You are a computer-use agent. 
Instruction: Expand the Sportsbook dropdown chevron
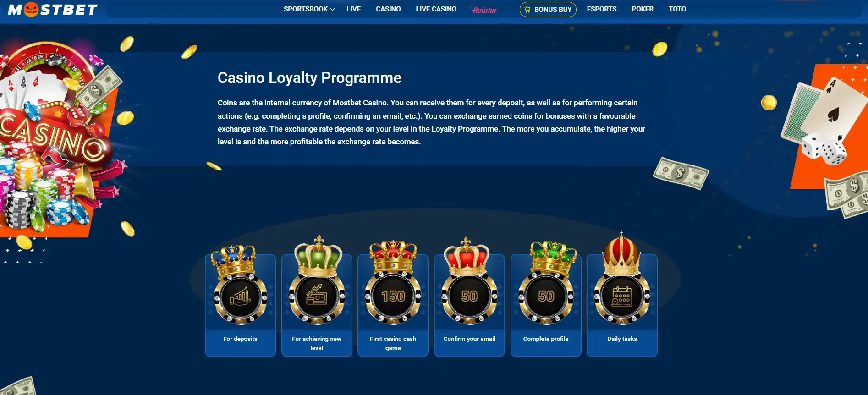(x=333, y=10)
